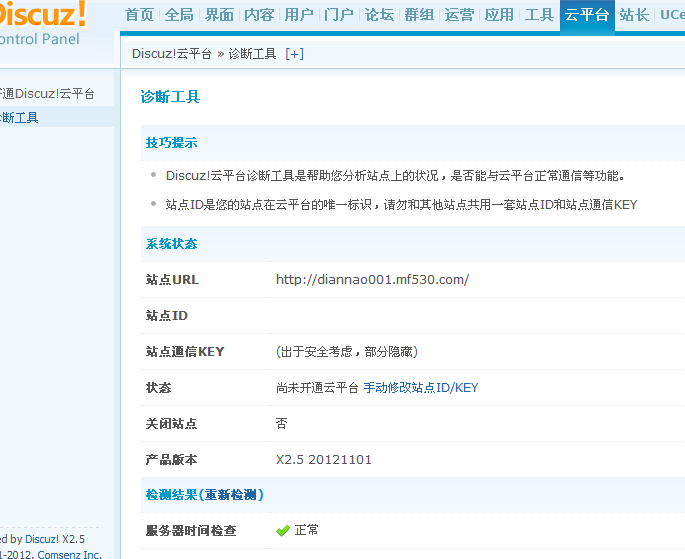The height and width of the screenshot is (559, 685).
Task: Click the 技巧提示 section header
Action: [171, 143]
